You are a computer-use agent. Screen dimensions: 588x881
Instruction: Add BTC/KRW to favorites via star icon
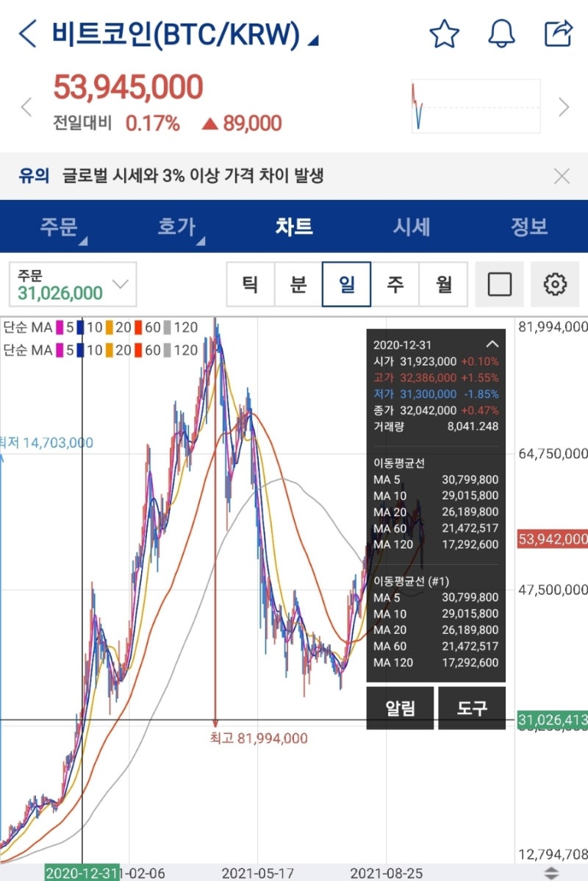pyautogui.click(x=445, y=33)
